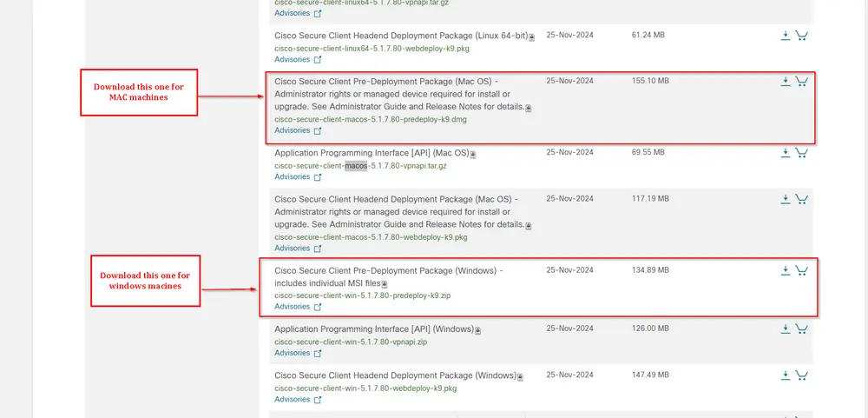Image resolution: width=868 pixels, height=418 pixels.
Task: Click the Headend Deployment Package (Linux 64-bit) title
Action: [401, 36]
